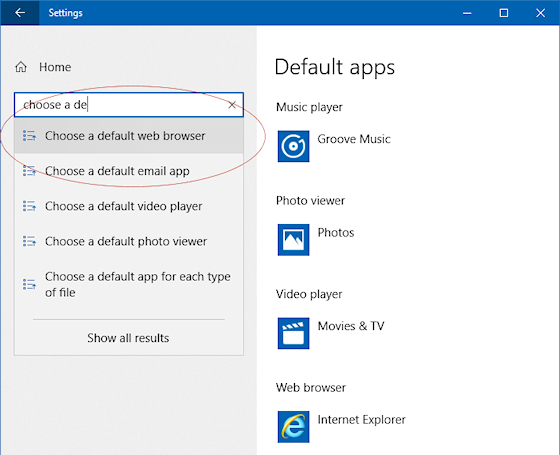Screen dimensions: 560x455
Task: Click the Photos app icon
Action: (293, 240)
